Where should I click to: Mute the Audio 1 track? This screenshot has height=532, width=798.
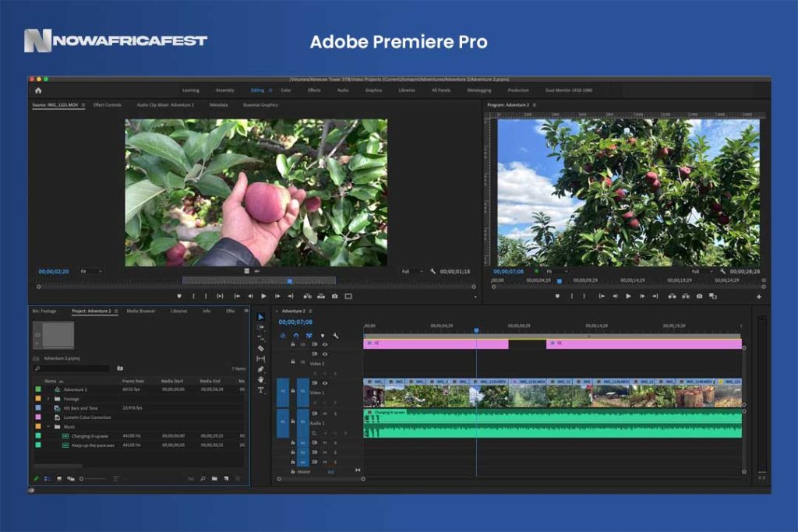[x=325, y=414]
